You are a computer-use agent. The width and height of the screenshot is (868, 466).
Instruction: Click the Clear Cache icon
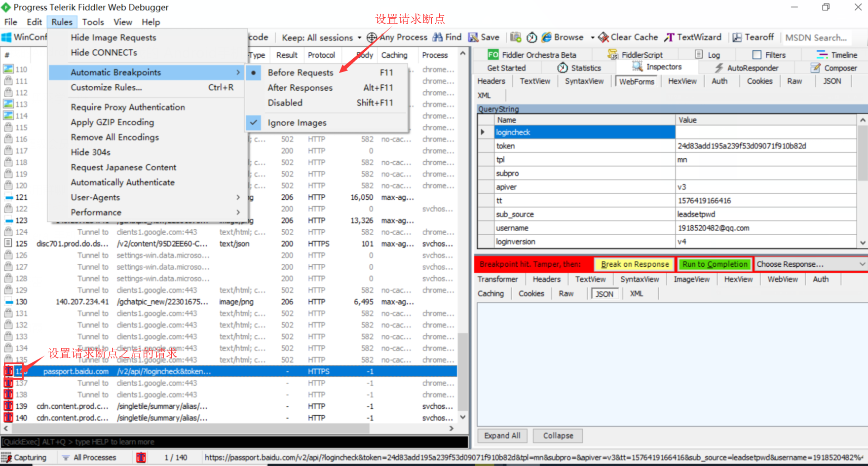click(x=604, y=37)
